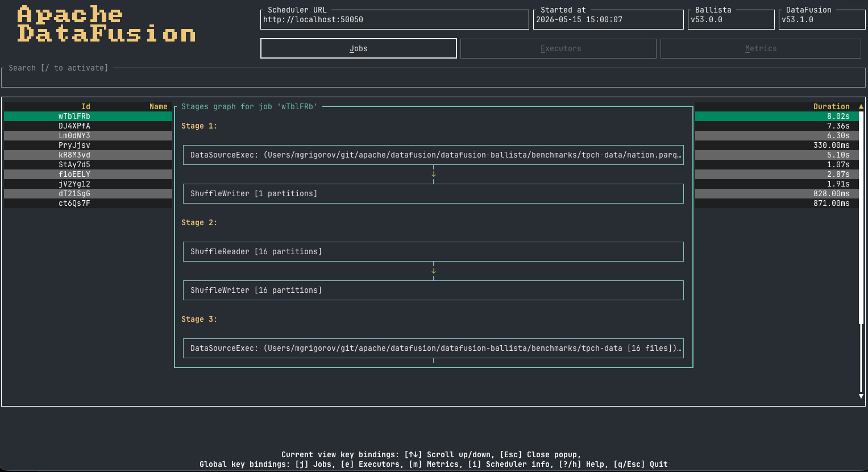Select job row StAy7d5

88,164
